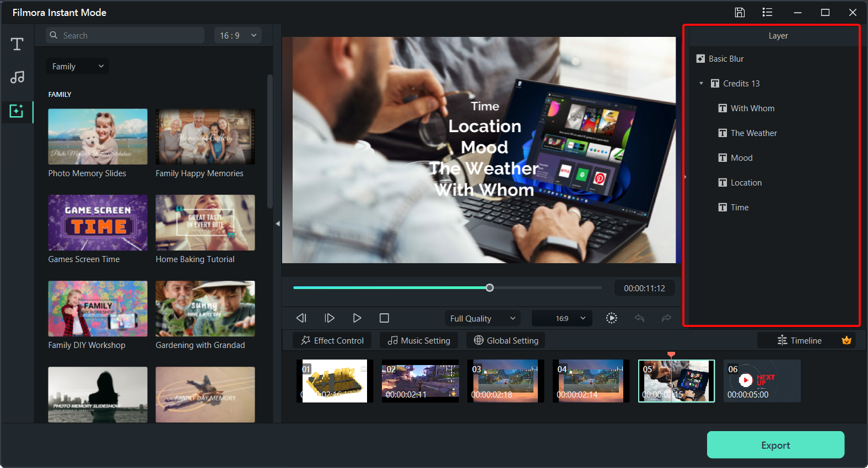This screenshot has width=868, height=468.
Task: Step to previous frame
Action: coord(301,318)
